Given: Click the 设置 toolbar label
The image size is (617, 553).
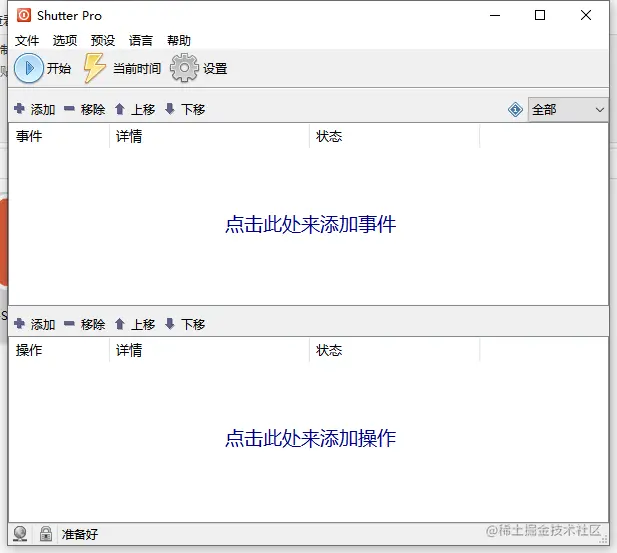Looking at the screenshot, I should coord(215,68).
